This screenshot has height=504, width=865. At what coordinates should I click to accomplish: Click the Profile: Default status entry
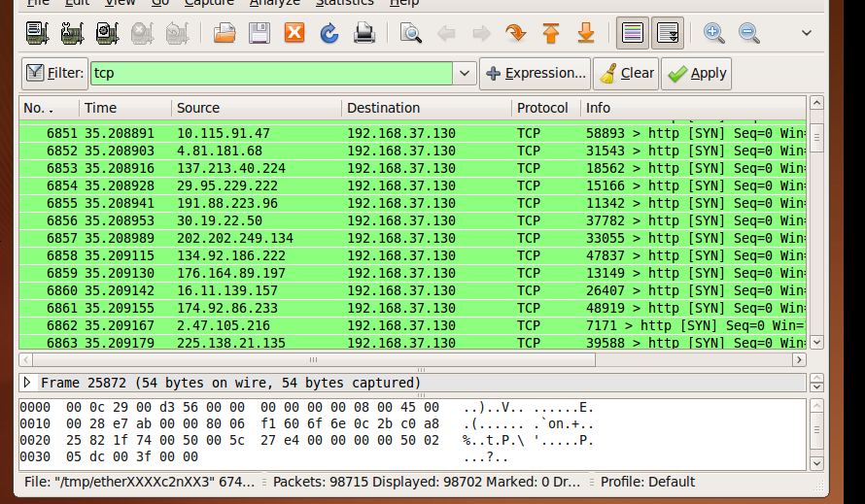(x=647, y=482)
